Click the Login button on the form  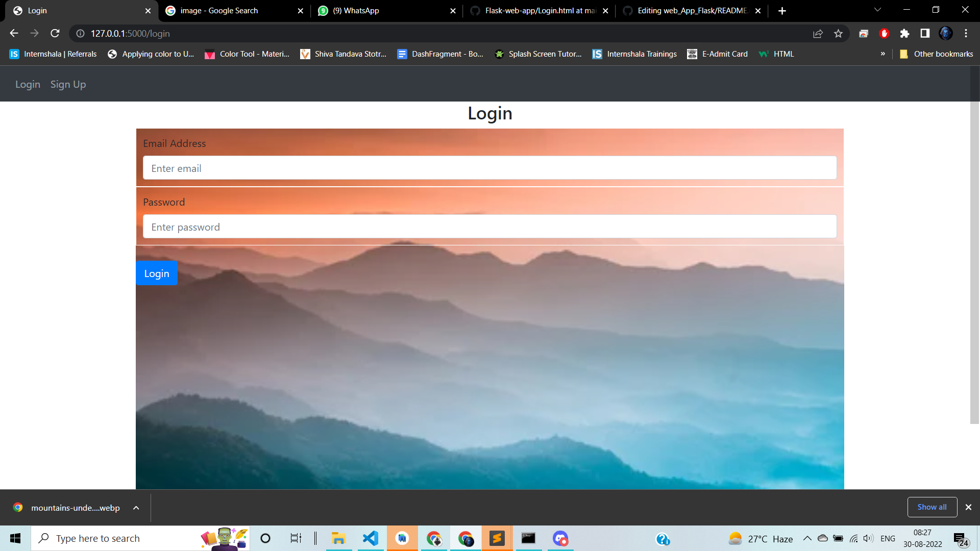pyautogui.click(x=156, y=273)
